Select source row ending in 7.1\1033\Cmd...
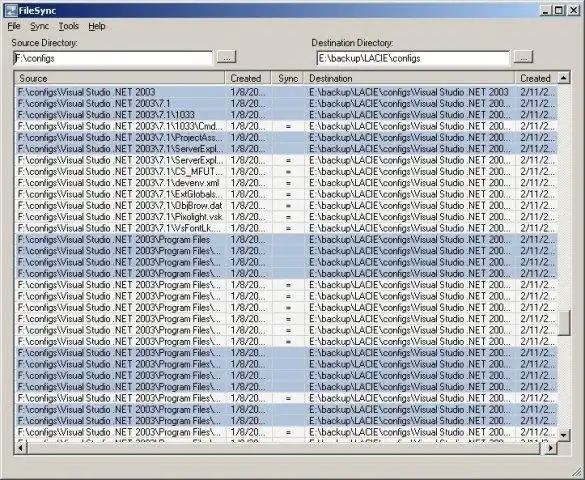The height and width of the screenshot is (480, 585). 120,126
